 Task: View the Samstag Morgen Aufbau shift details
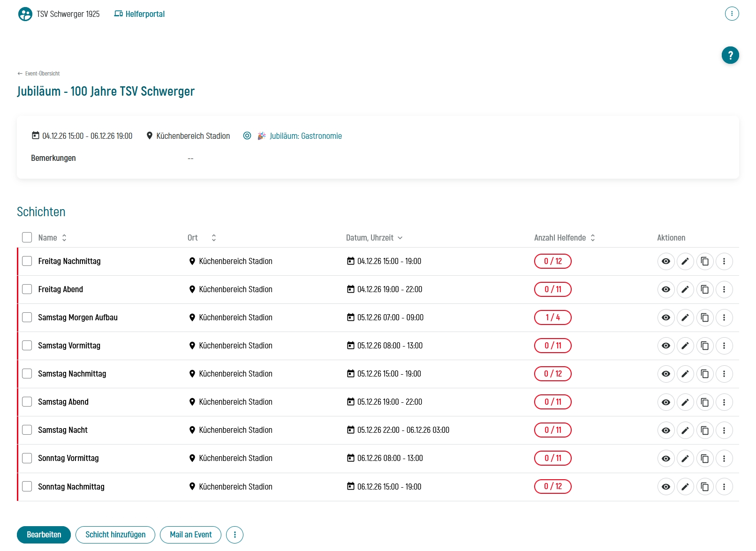665,317
